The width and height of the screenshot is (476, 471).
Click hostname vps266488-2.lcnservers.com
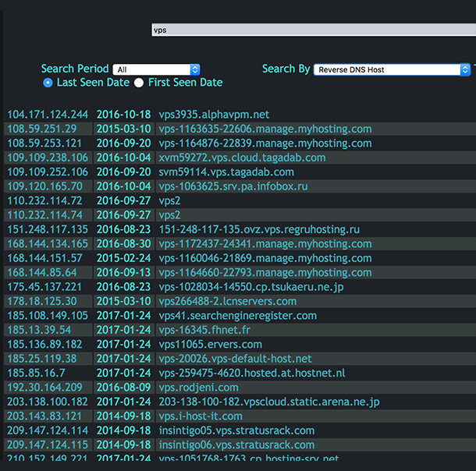[x=228, y=302]
